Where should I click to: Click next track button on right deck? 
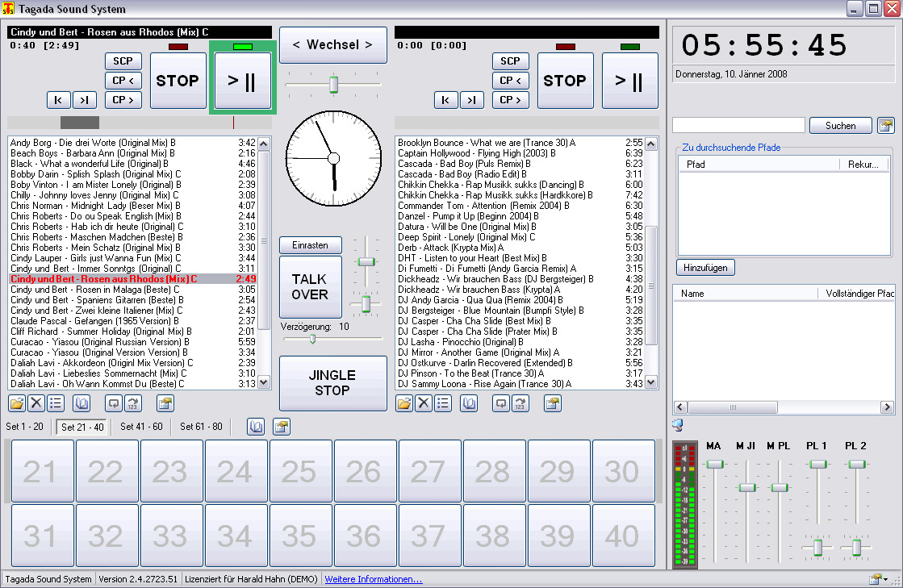point(471,100)
